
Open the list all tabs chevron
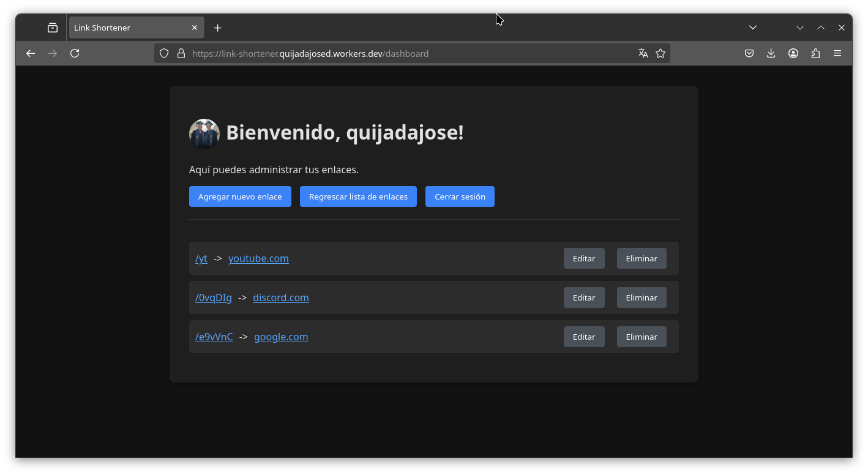pos(753,27)
